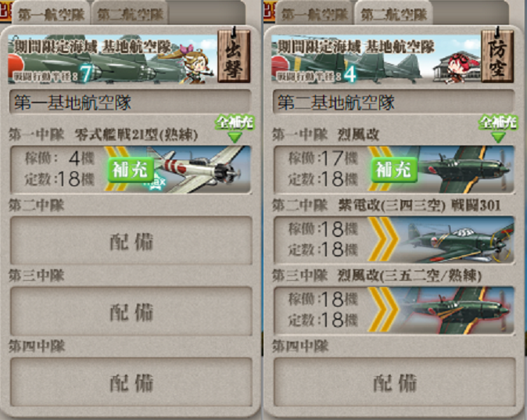Select 第二航空隊 tab in right panel
This screenshot has width=527, height=420.
393,14
